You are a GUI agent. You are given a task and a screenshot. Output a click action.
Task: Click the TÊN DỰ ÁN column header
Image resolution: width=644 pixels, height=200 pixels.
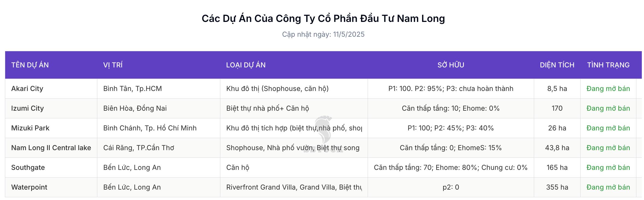(30, 65)
